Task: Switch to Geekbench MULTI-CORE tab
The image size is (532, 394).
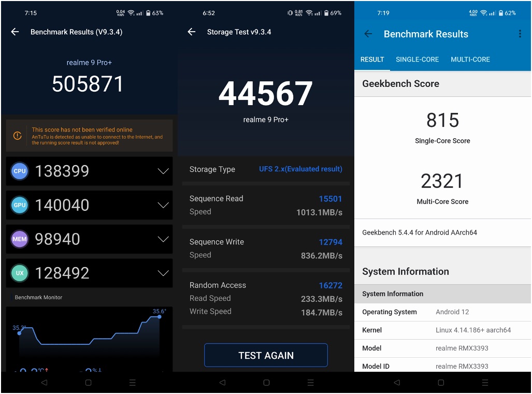Action: tap(470, 60)
